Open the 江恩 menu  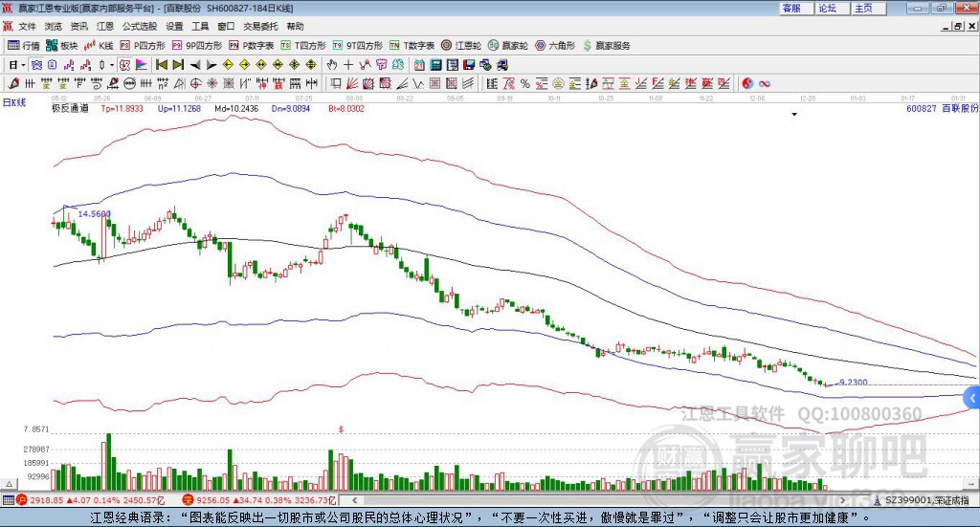point(105,26)
